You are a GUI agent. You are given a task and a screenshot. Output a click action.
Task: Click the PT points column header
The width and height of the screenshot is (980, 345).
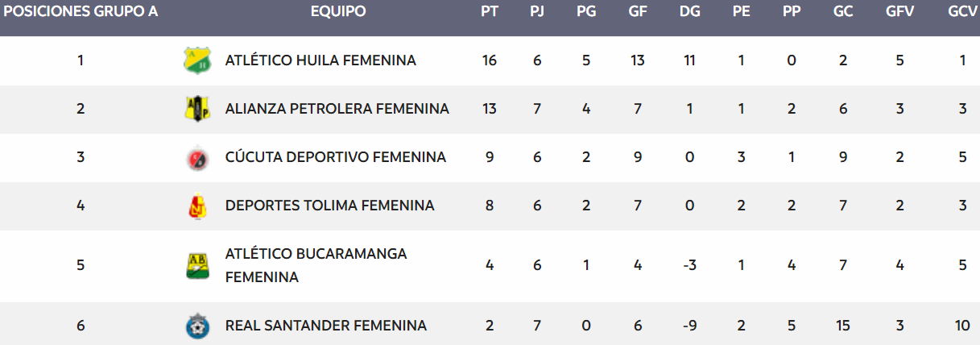tap(490, 12)
